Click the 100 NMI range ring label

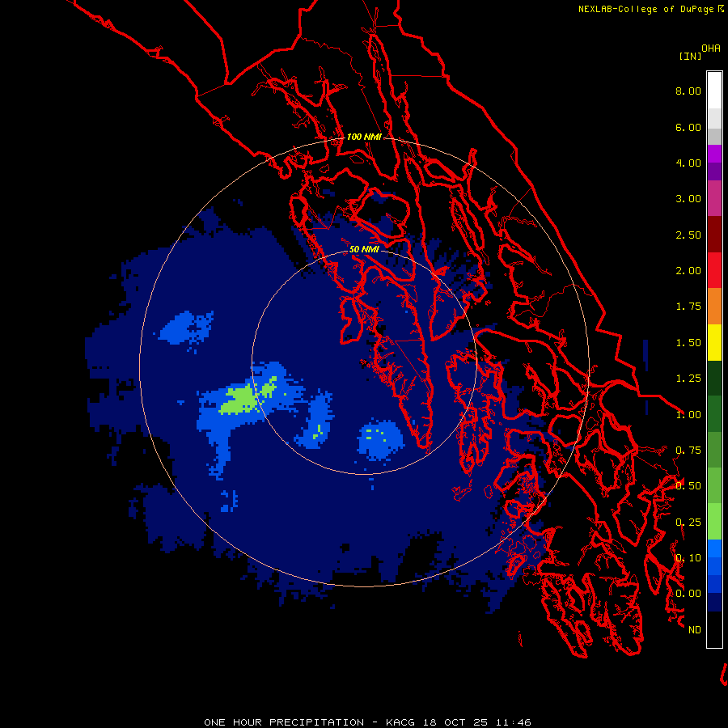pyautogui.click(x=365, y=137)
